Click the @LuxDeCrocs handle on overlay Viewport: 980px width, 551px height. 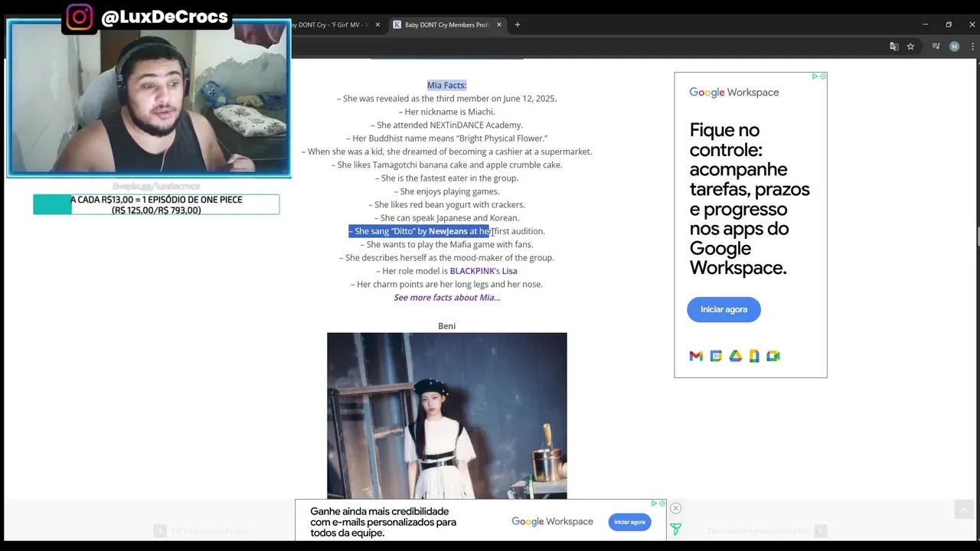164,17
